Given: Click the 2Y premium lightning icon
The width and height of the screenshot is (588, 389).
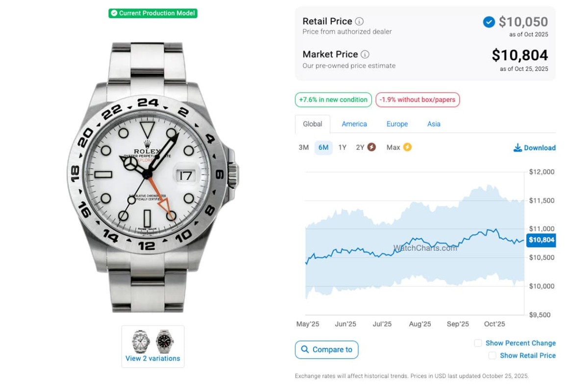Looking at the screenshot, I should point(371,147).
